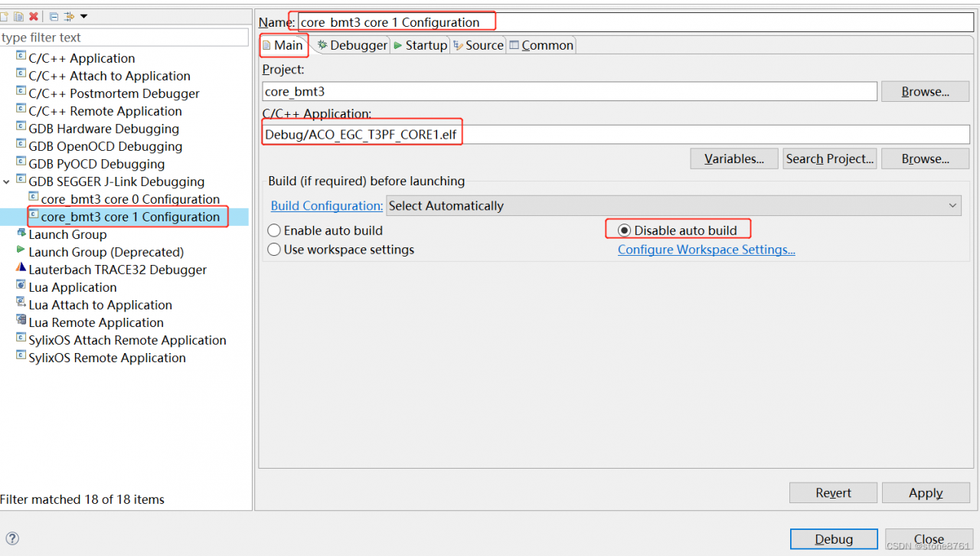The height and width of the screenshot is (556, 980).
Task: Click the Launch Group item
Action: click(x=67, y=234)
